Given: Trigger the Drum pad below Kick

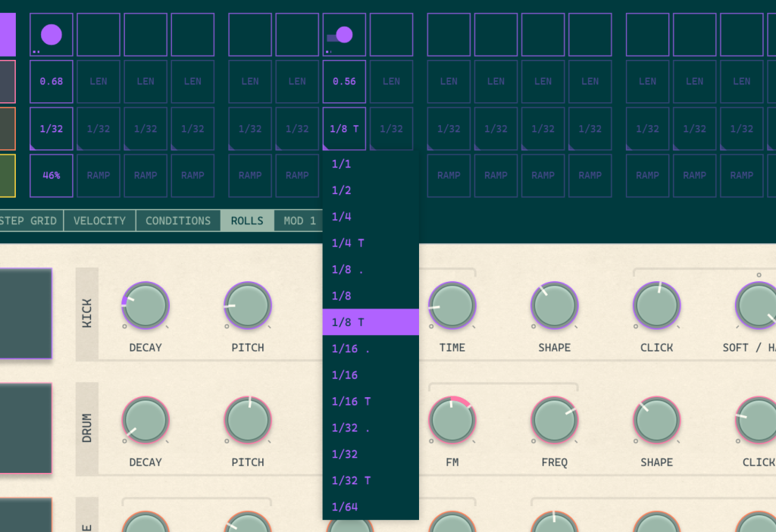Looking at the screenshot, I should (x=25, y=428).
